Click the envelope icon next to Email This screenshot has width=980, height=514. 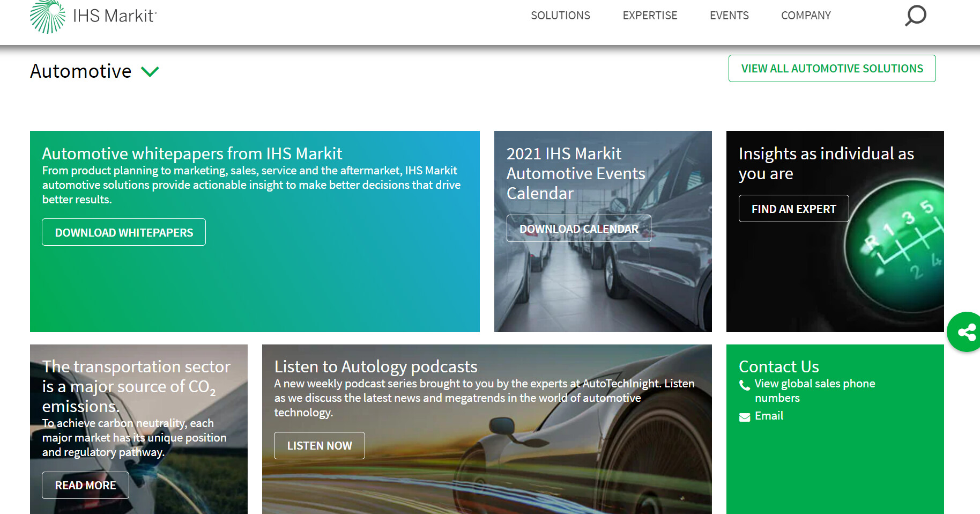(x=745, y=417)
